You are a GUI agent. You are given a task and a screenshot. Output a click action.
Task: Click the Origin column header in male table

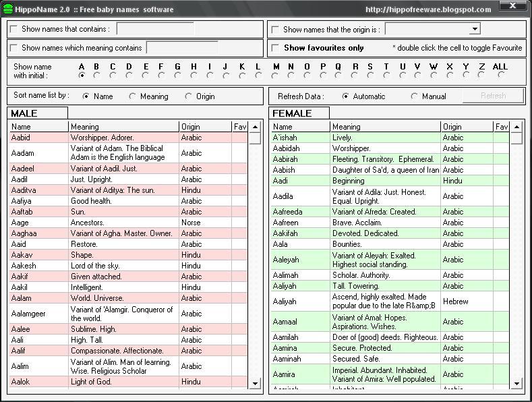click(x=205, y=127)
